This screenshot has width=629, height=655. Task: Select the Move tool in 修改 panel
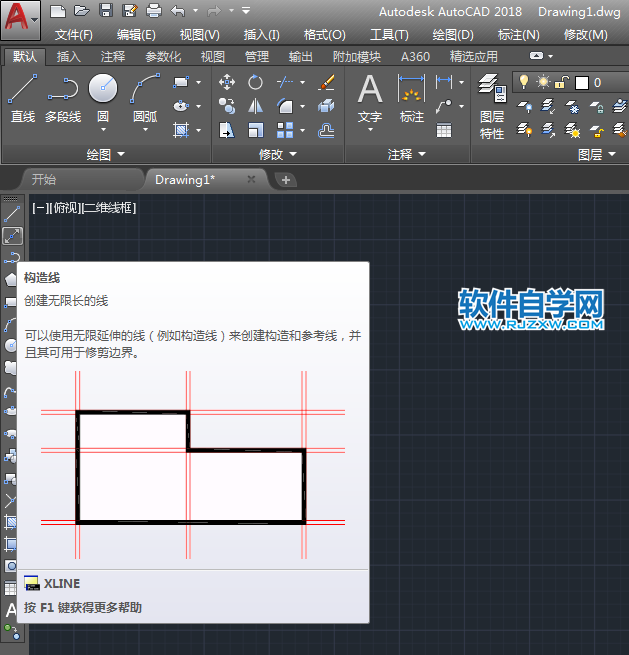click(x=227, y=82)
